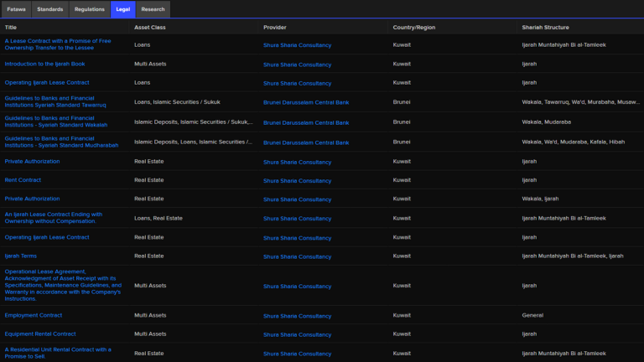Click Shura Sharia Consultancy in Lease Contract Promise row
Viewport: 644px width, 362px height.
[x=298, y=45]
